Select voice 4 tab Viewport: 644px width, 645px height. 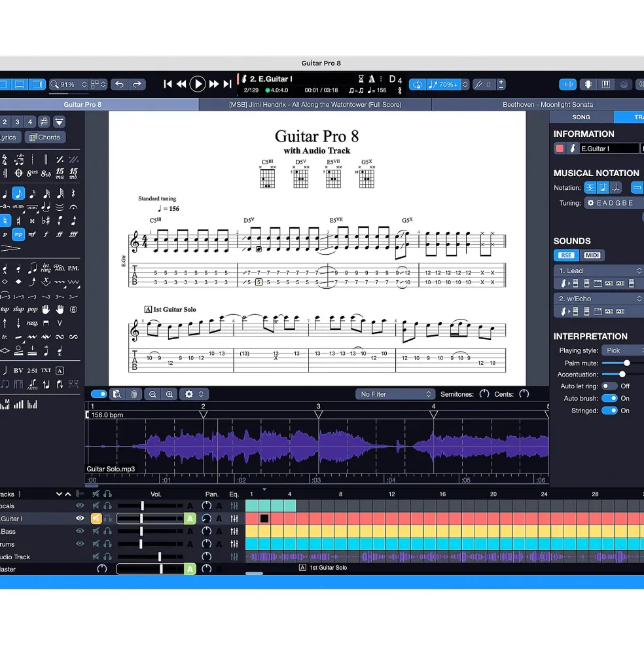30,122
